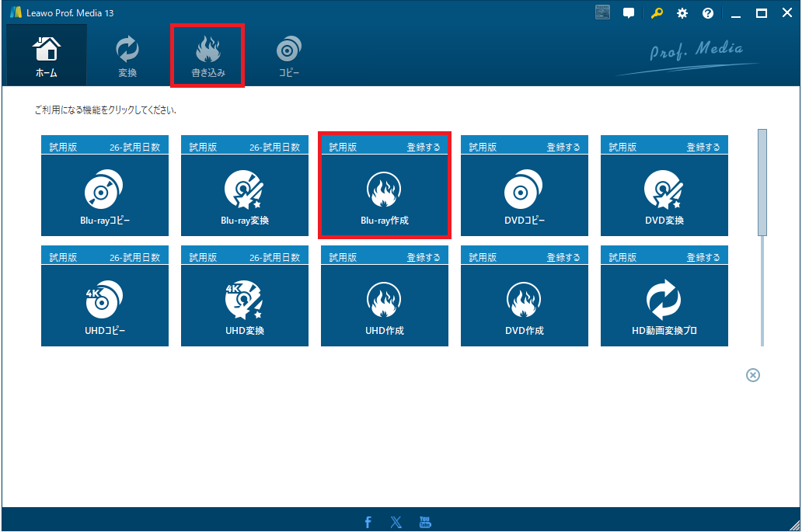802x532 pixels.
Task: Open the ホーム tab
Action: 46,55
